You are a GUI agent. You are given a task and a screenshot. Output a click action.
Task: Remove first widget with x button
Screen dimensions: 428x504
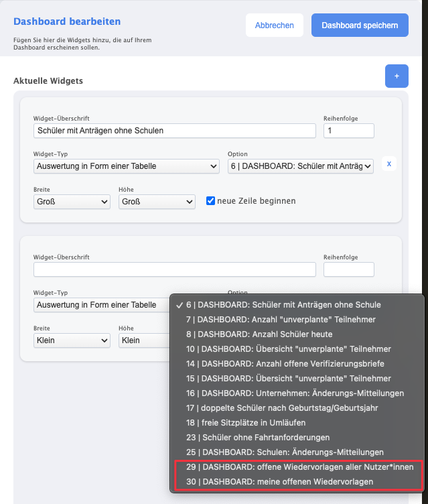coord(389,164)
